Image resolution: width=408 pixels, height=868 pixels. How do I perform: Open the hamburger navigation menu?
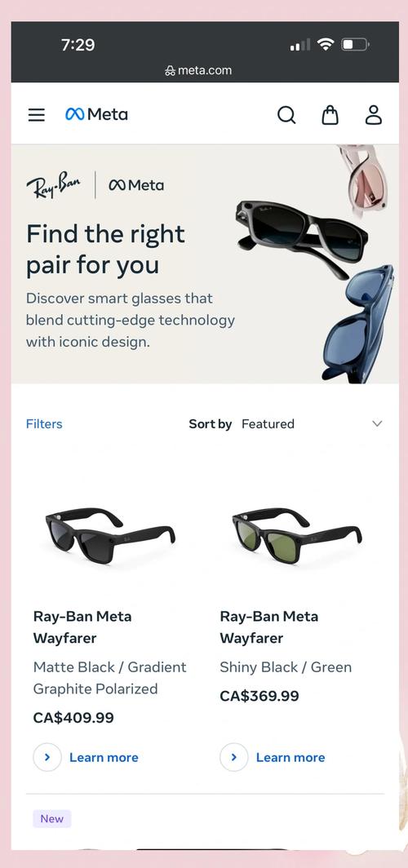[37, 114]
